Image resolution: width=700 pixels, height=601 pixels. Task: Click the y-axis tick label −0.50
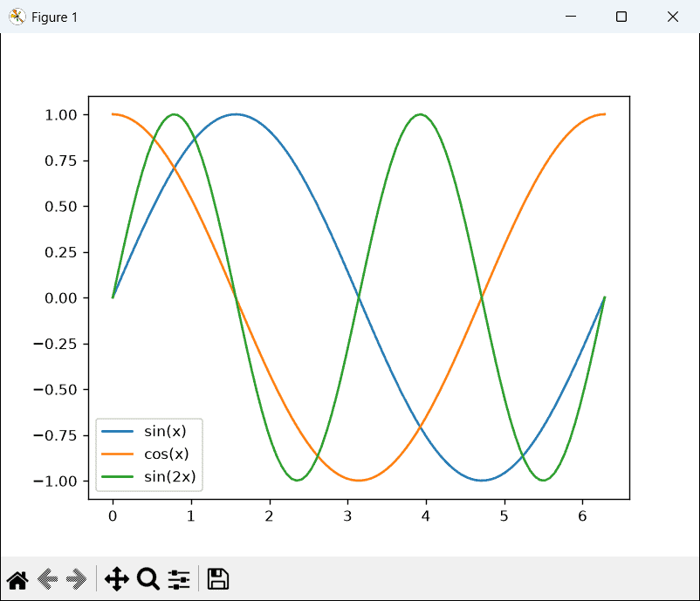[55, 390]
